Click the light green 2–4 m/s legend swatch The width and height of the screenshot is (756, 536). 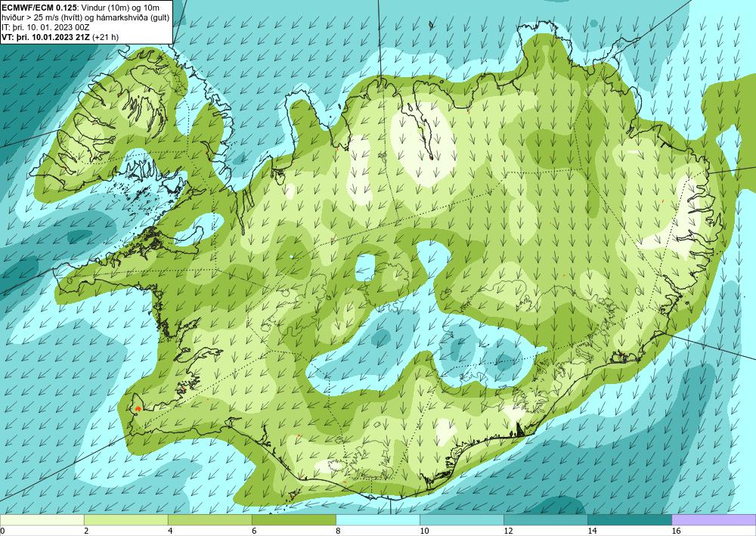pyautogui.click(x=125, y=520)
